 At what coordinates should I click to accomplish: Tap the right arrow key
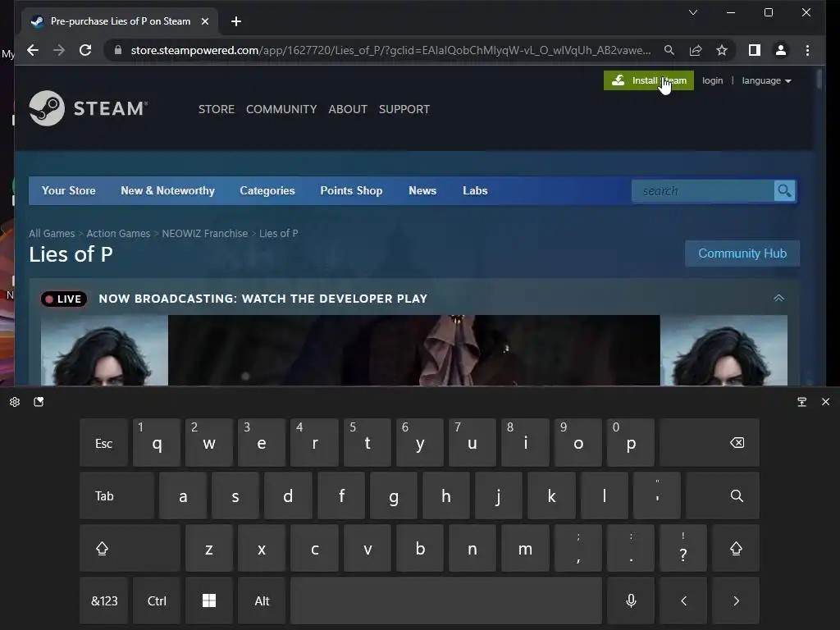pos(736,600)
